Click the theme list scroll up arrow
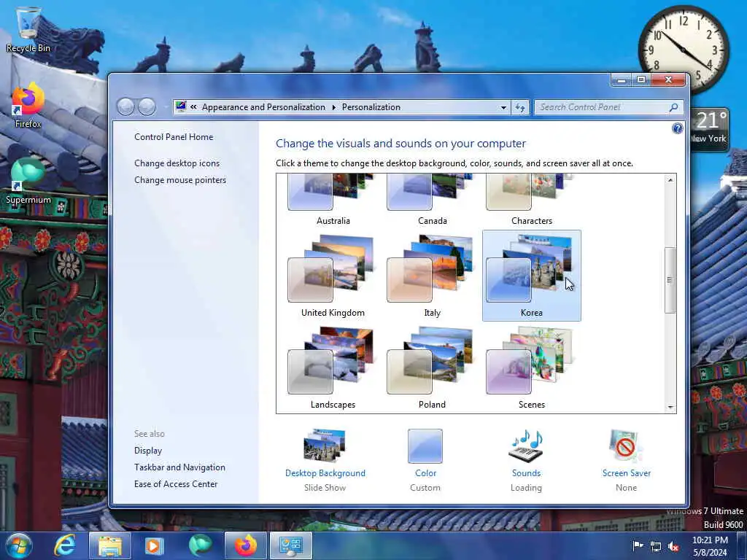 click(670, 180)
